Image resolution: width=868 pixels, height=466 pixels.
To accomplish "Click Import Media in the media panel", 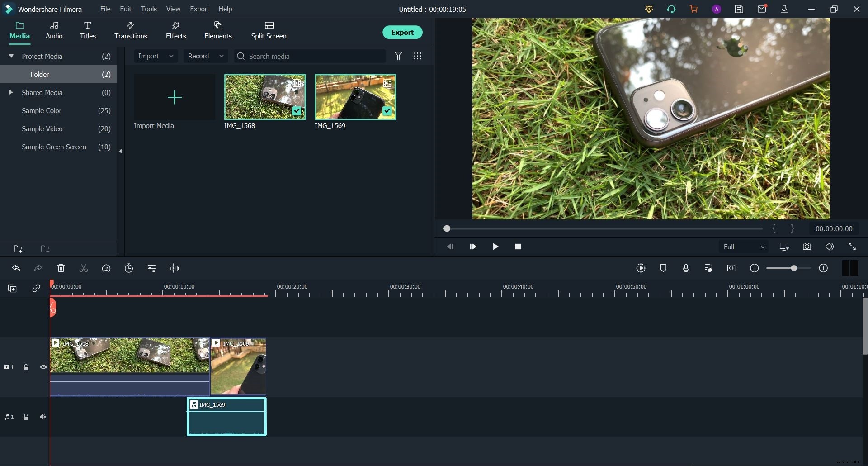I will click(174, 97).
